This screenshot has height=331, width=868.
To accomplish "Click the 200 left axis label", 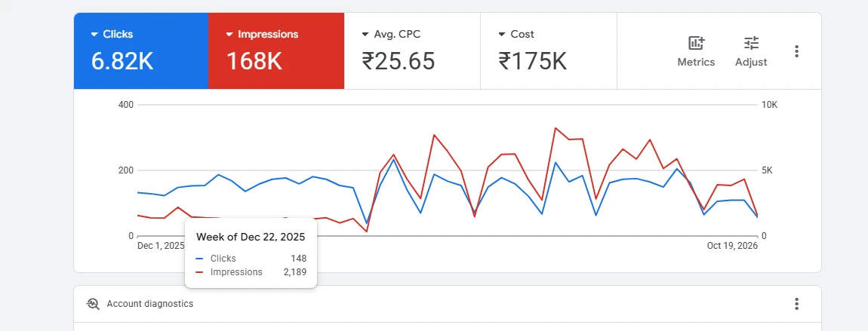I will click(126, 170).
